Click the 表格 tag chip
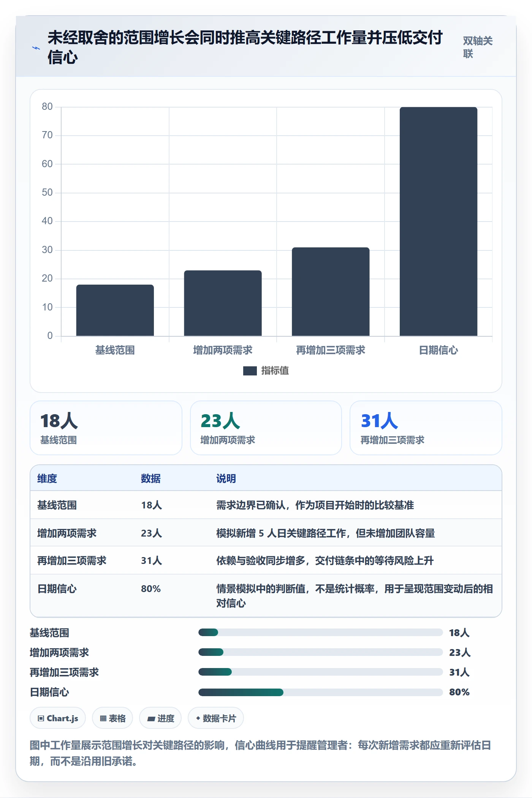 (x=112, y=718)
